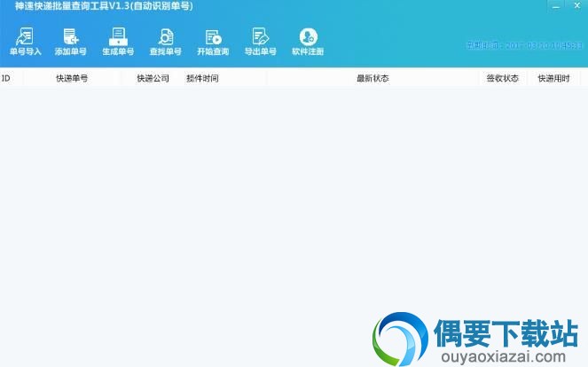Viewport: 588px width, 367px height.
Task: Close the 神速快递批量查询工具 window
Action: click(x=577, y=5)
